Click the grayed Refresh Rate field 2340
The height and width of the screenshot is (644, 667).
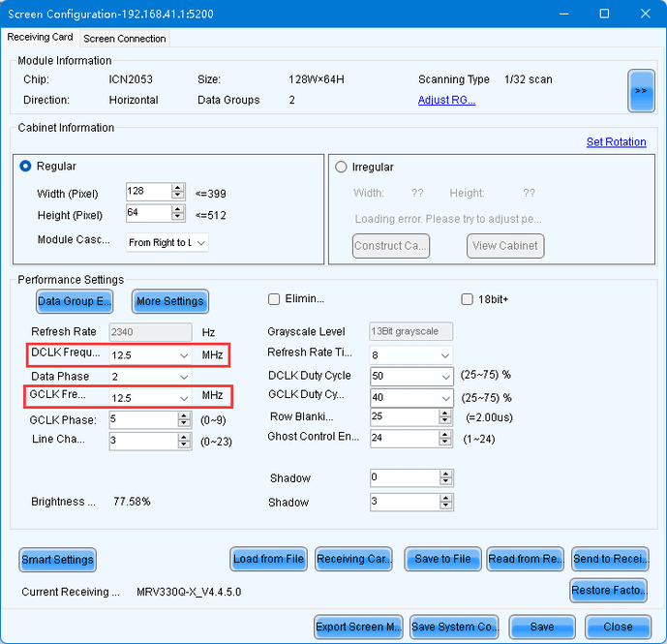(x=151, y=332)
